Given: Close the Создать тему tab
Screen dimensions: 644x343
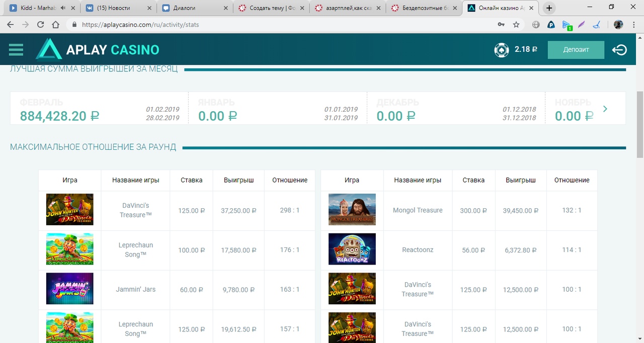Looking at the screenshot, I should click(301, 8).
